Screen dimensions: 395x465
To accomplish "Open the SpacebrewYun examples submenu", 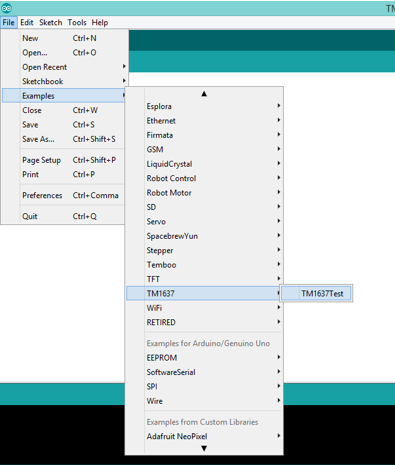I will coord(204,236).
